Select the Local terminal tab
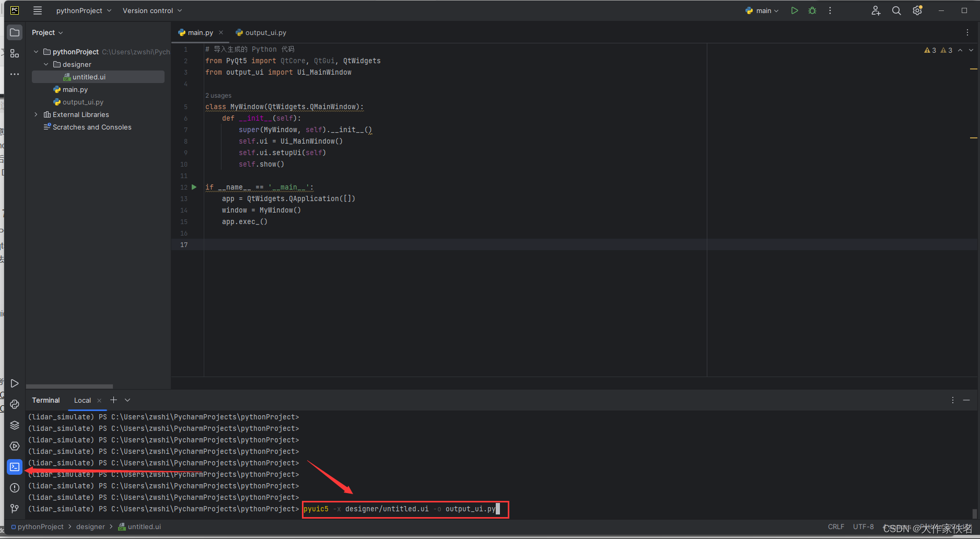The image size is (980, 539). tap(83, 400)
